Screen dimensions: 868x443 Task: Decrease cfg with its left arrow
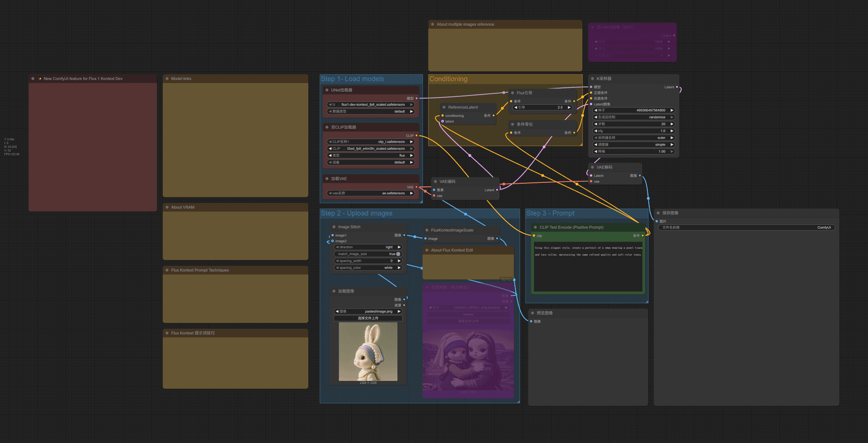pos(596,131)
